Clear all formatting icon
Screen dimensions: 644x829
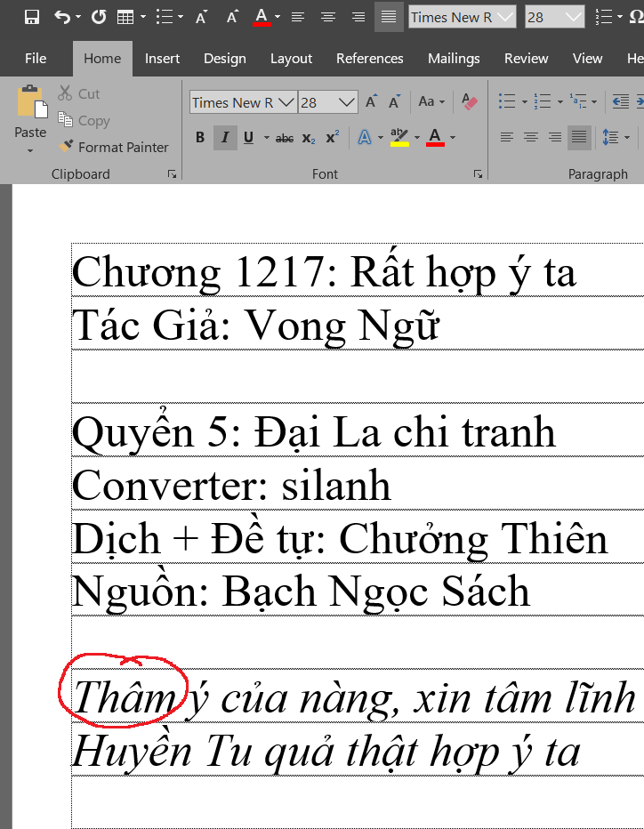click(x=469, y=101)
